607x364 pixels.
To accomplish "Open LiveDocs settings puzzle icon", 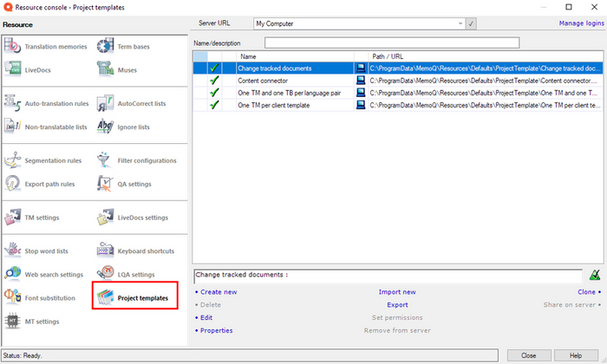I will (105, 217).
